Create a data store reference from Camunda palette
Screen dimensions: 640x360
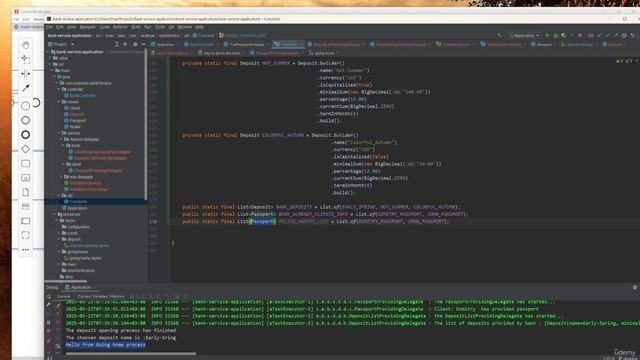[x=25, y=207]
